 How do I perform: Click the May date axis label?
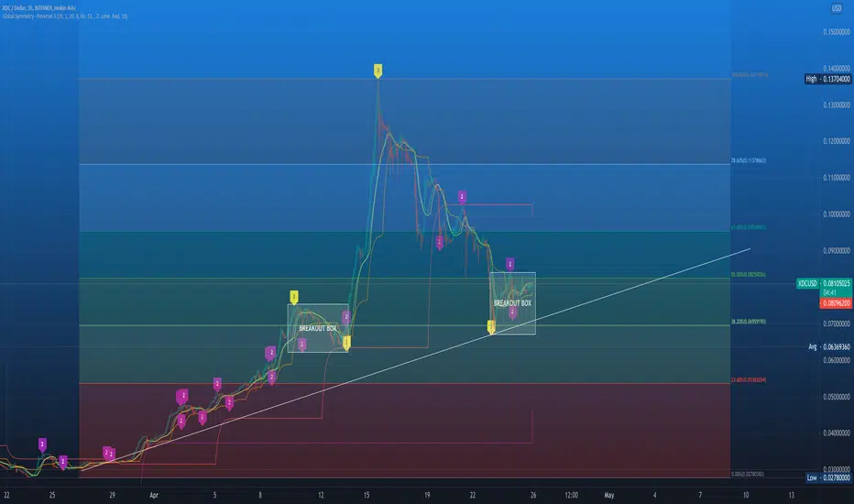pos(609,495)
